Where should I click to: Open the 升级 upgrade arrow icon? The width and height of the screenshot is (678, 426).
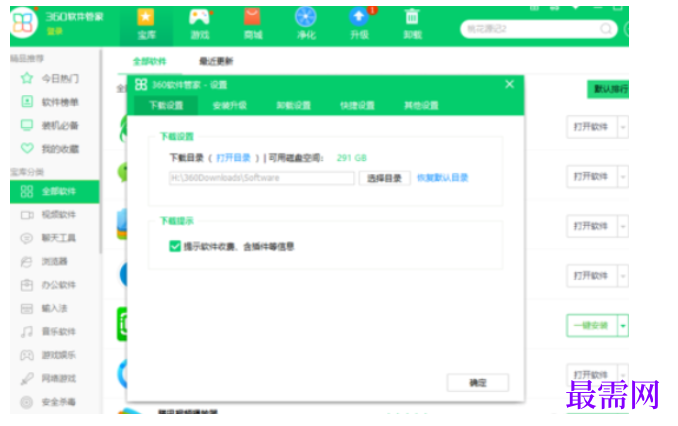(359, 17)
